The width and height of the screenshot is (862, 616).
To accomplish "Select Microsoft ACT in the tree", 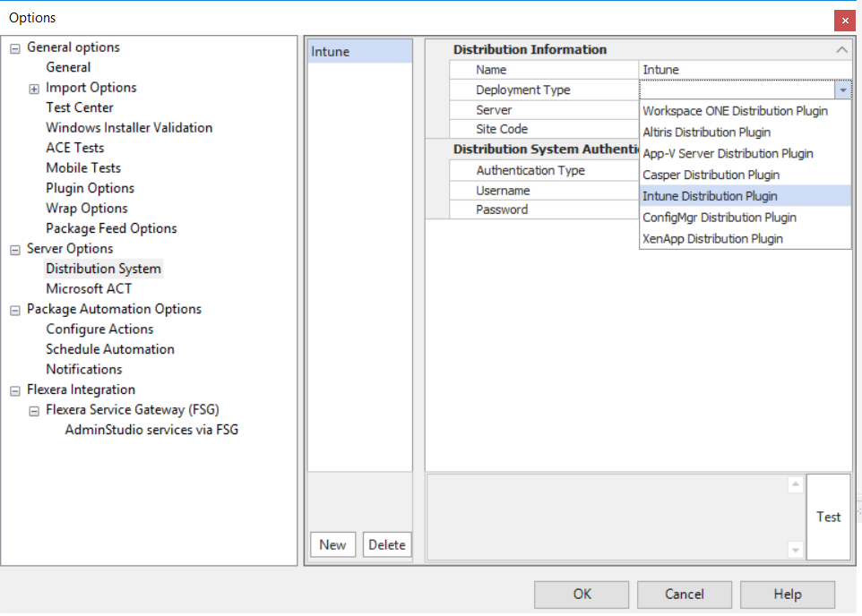I will click(x=89, y=288).
